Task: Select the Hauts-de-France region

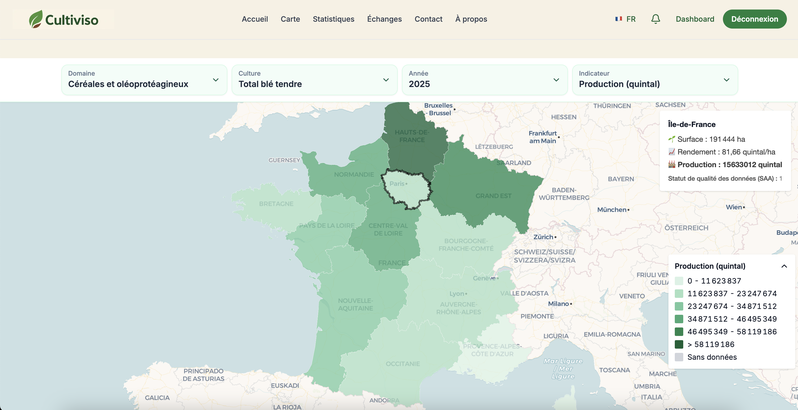Action: (413, 137)
